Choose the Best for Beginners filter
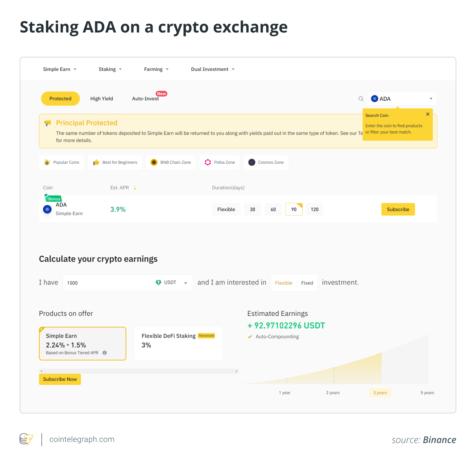This screenshot has width=476, height=466. click(115, 162)
